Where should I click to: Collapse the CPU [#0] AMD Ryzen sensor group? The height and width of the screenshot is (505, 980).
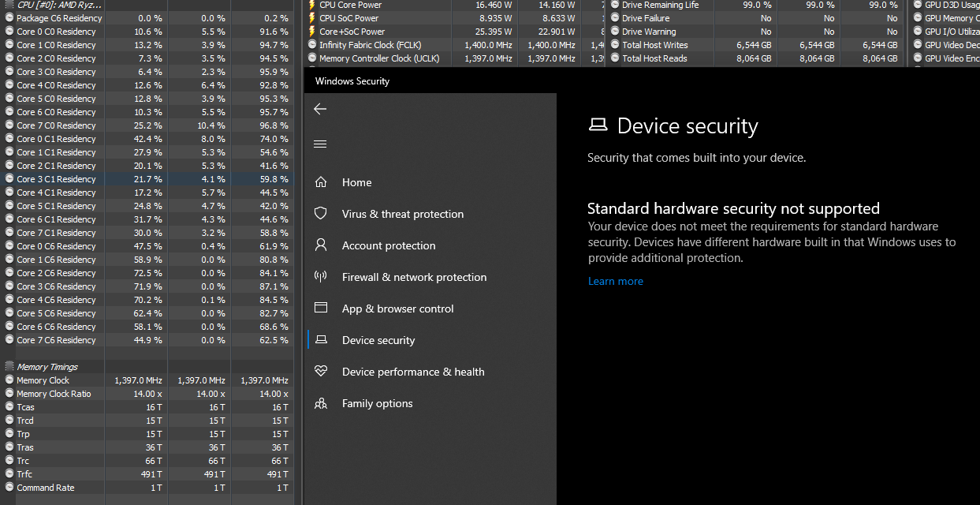tap(9, 5)
